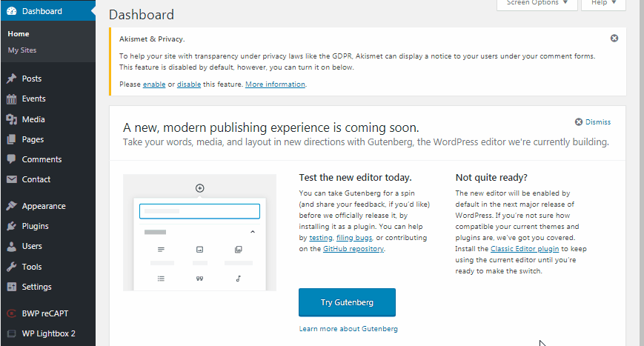Click the Dashboard page heading
644x346 pixels.
pyautogui.click(x=142, y=15)
